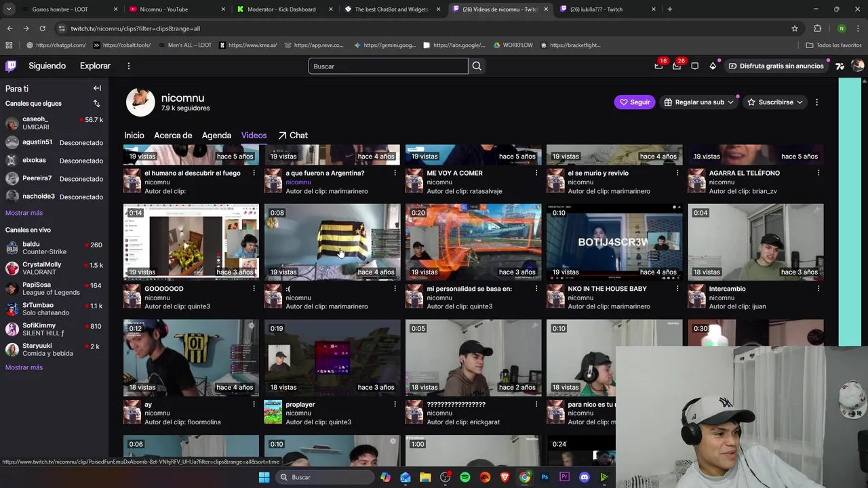Open the three-dot menu beside Explorar
The height and width of the screenshot is (488, 868).
click(128, 66)
